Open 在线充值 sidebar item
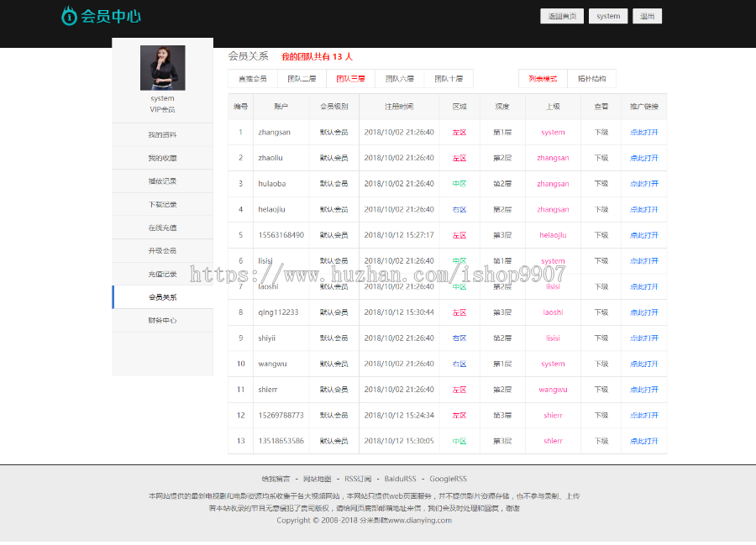This screenshot has width=756, height=545. pyautogui.click(x=162, y=228)
